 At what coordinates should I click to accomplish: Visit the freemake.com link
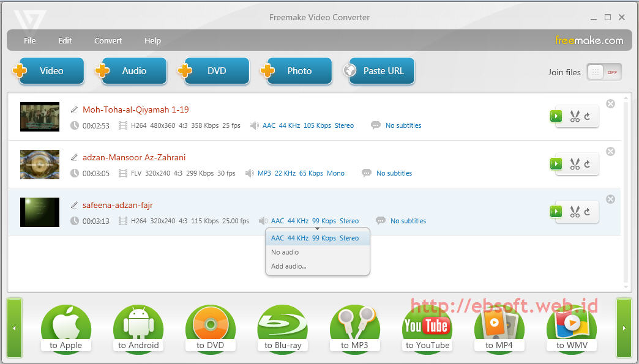589,40
